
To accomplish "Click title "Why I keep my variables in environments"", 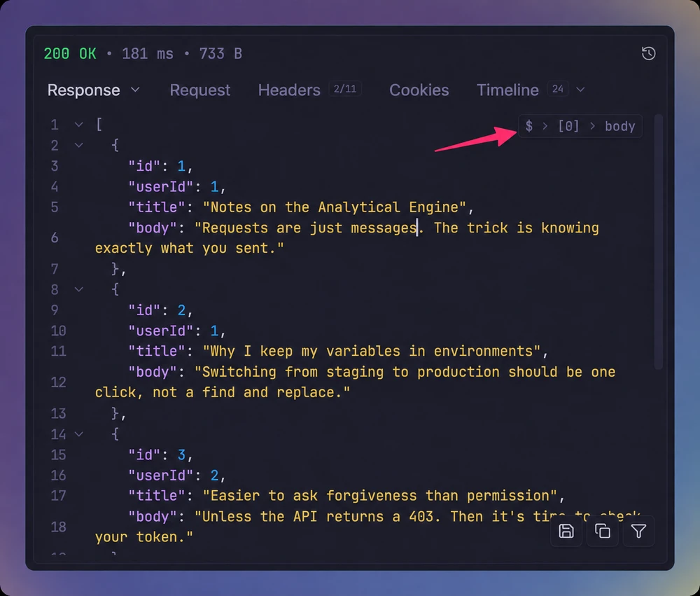I will click(372, 351).
